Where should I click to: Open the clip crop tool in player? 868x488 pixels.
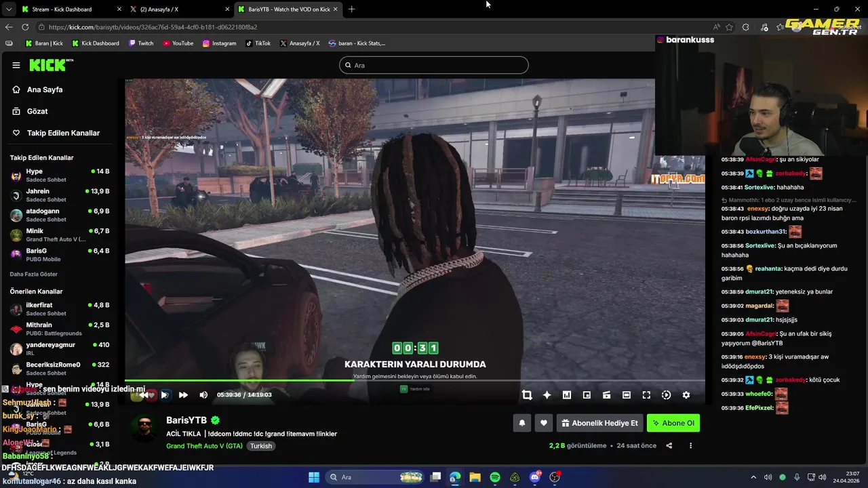pos(527,394)
